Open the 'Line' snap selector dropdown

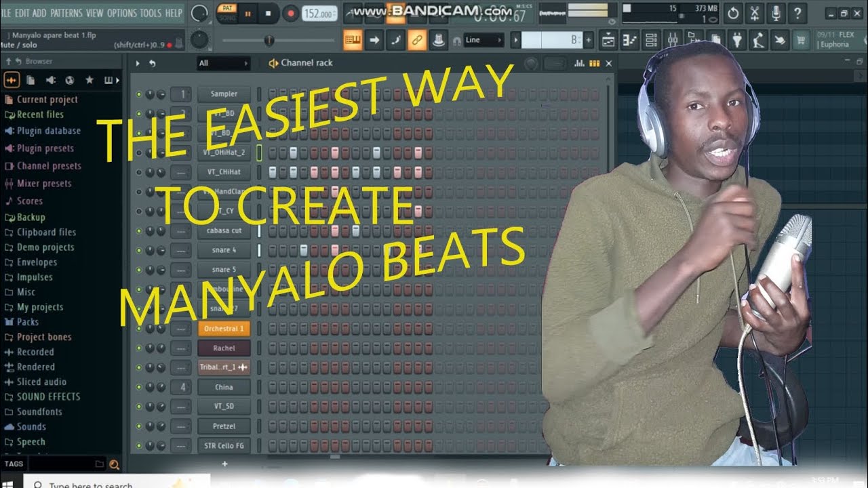[x=483, y=40]
